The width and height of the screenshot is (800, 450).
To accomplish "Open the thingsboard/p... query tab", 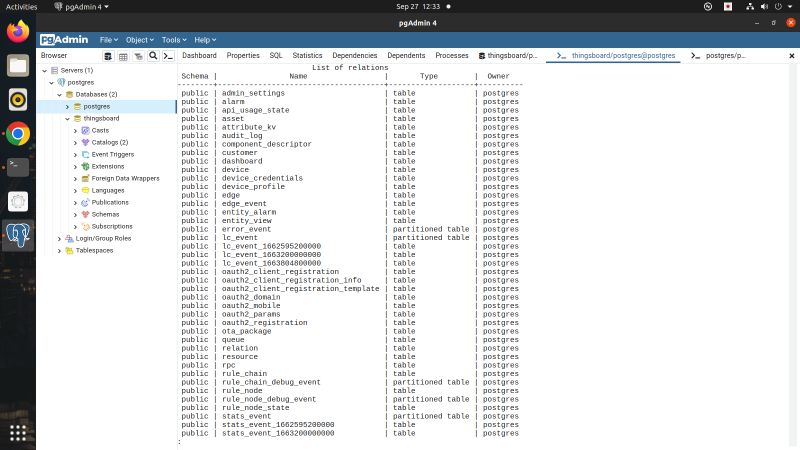I will pos(508,56).
